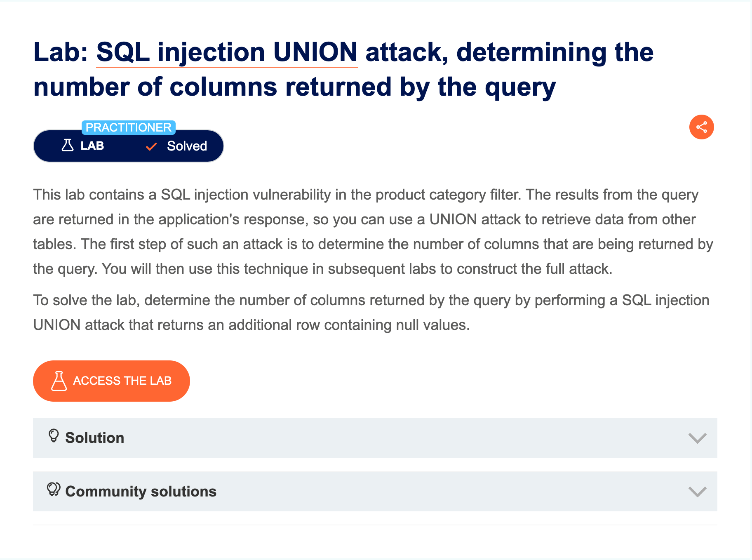Image resolution: width=752 pixels, height=560 pixels.
Task: Click the heading line "number of columns returned"
Action: (x=294, y=87)
